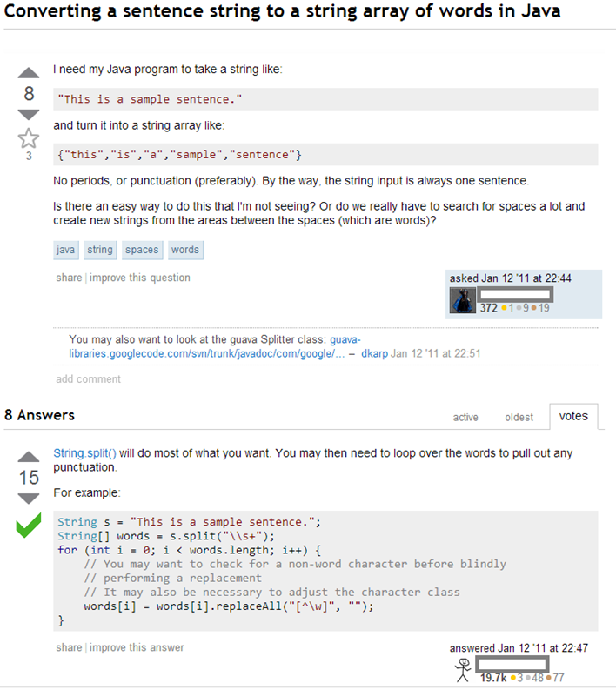This screenshot has width=616, height=690.
Task: Switch to the active answers tab
Action: coord(465,418)
